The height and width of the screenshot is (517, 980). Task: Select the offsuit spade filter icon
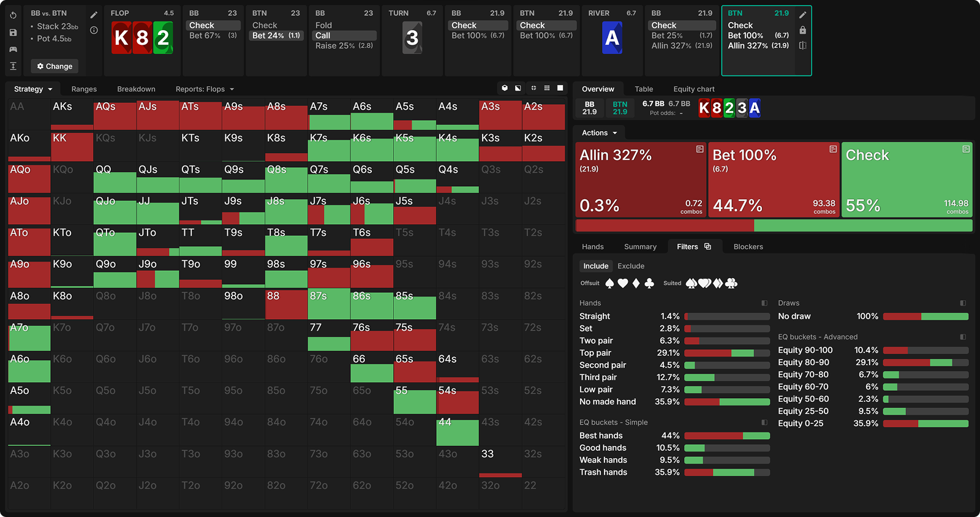[x=609, y=283]
